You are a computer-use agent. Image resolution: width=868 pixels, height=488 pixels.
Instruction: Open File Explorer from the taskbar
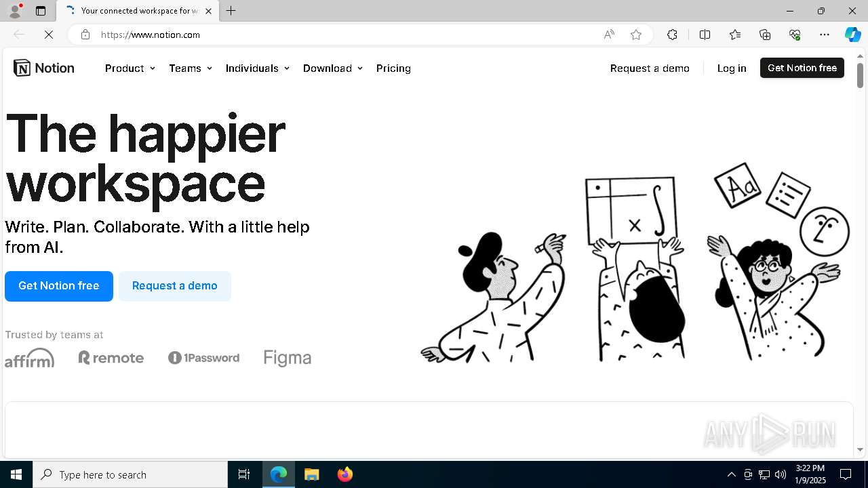click(312, 474)
